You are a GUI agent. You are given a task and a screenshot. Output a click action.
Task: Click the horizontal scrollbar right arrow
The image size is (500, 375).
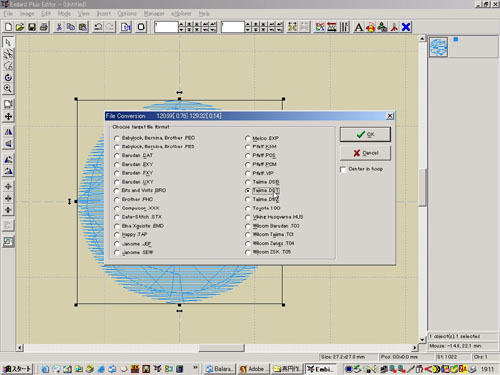click(415, 348)
